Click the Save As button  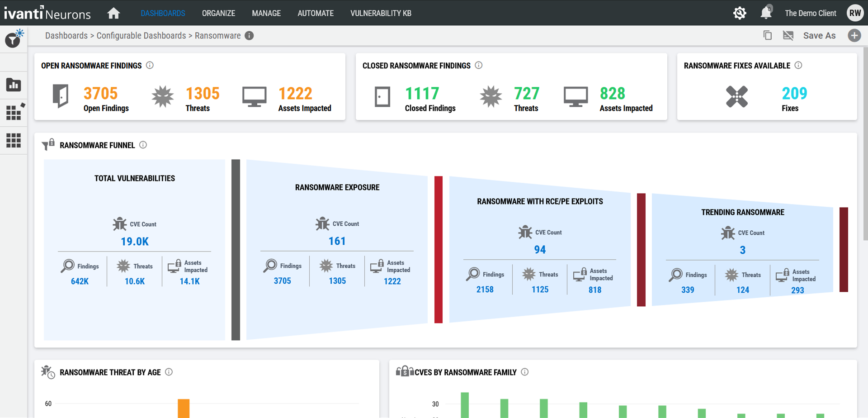819,35
